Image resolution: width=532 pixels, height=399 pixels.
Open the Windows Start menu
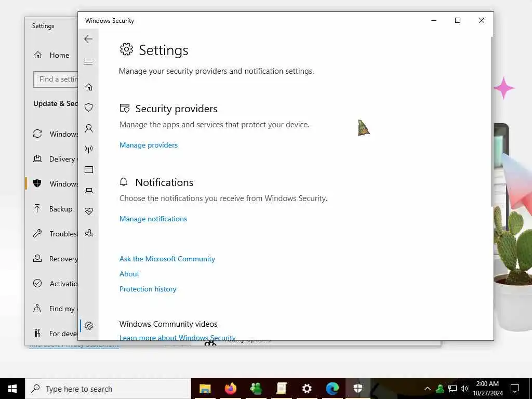(12, 389)
